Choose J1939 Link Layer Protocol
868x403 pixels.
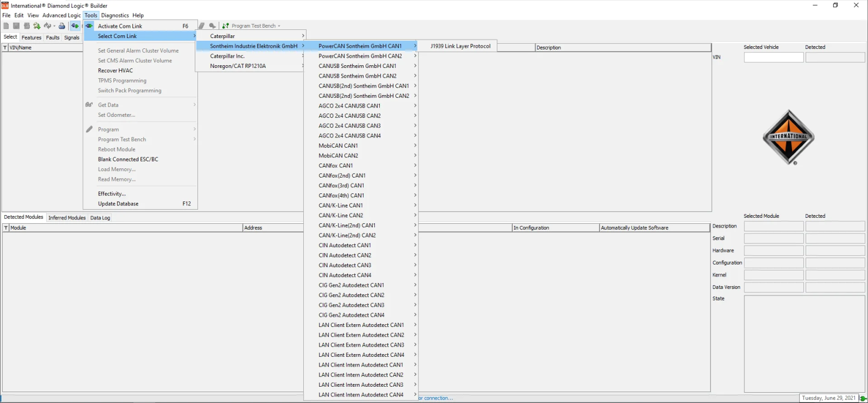pos(461,46)
